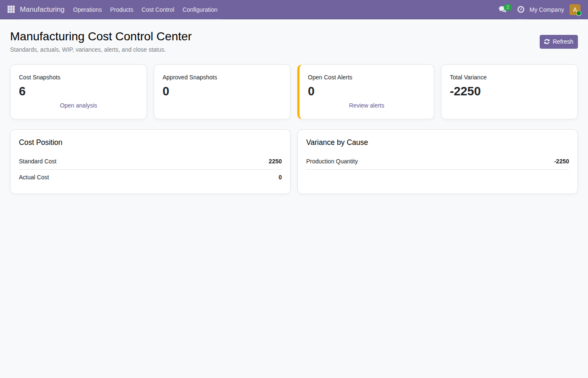Open the activities clock icon
The image size is (588, 378).
pos(521,9)
